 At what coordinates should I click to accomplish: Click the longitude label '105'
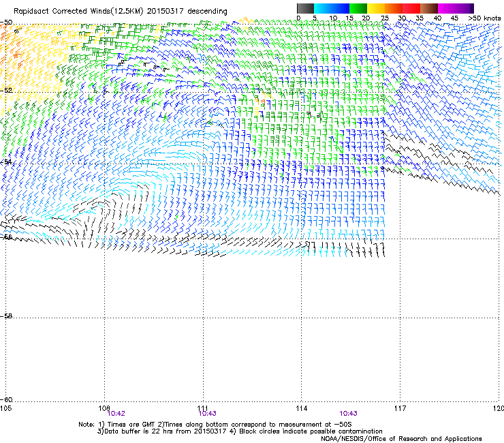click(x=5, y=408)
